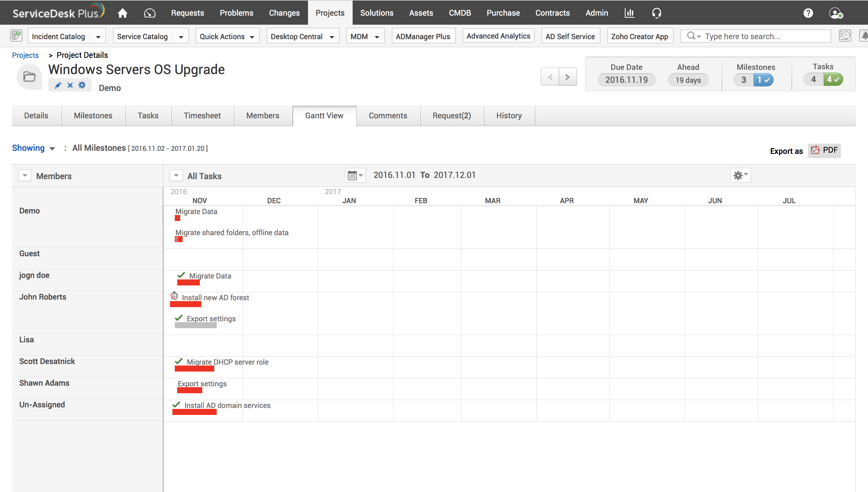The image size is (868, 492).
Task: Open the All Tasks filter dropdown
Action: [x=176, y=176]
